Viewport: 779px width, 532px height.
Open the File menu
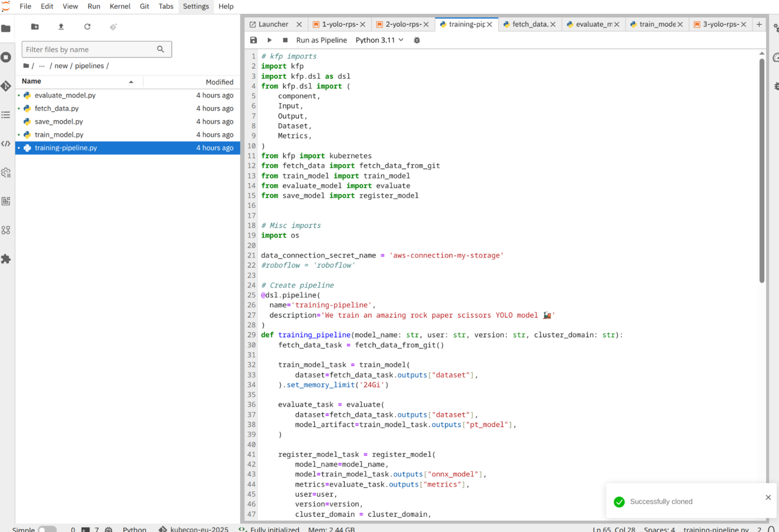[x=25, y=6]
